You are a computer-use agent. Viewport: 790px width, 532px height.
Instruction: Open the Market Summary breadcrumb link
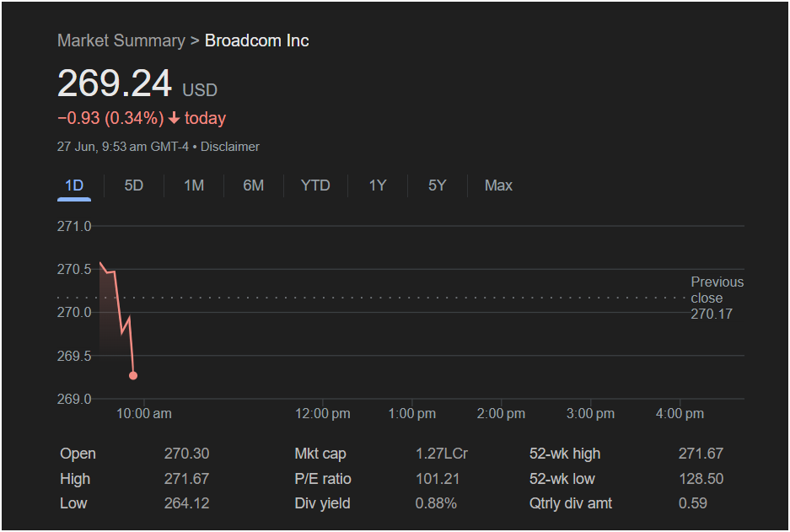pos(121,40)
